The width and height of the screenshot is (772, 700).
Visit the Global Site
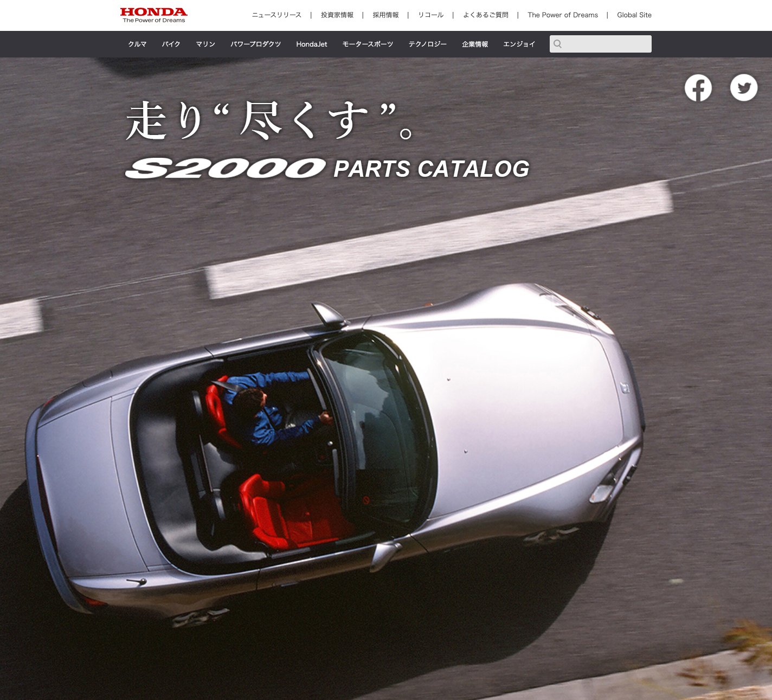click(x=634, y=15)
